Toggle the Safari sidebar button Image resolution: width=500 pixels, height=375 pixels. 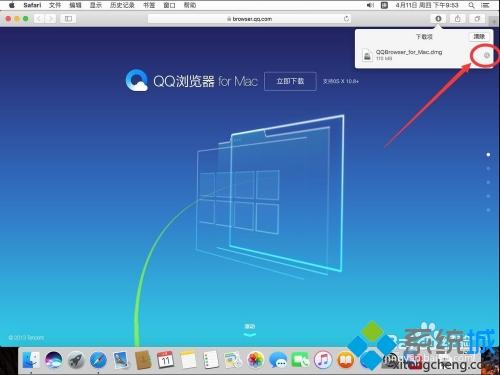68,19
